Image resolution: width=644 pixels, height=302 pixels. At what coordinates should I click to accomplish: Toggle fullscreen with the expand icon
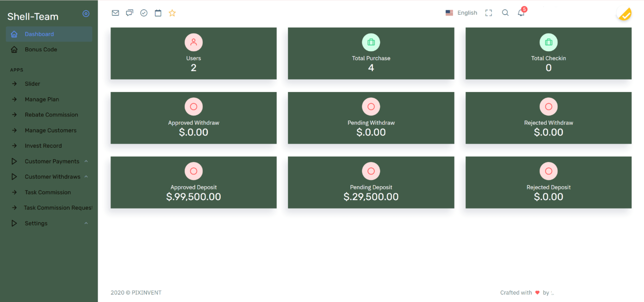[489, 13]
